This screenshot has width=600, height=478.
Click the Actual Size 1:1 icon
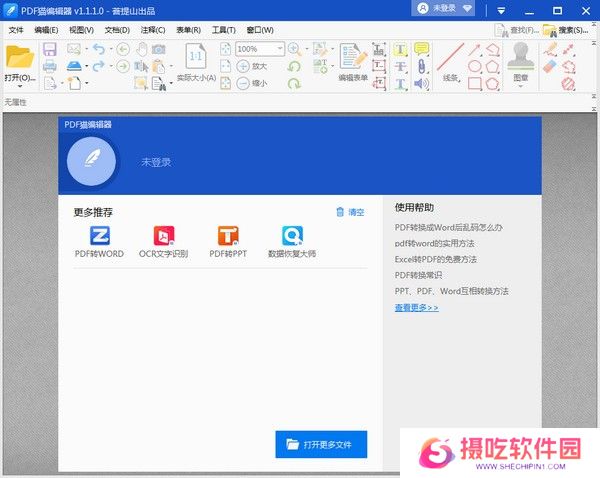tap(196, 56)
